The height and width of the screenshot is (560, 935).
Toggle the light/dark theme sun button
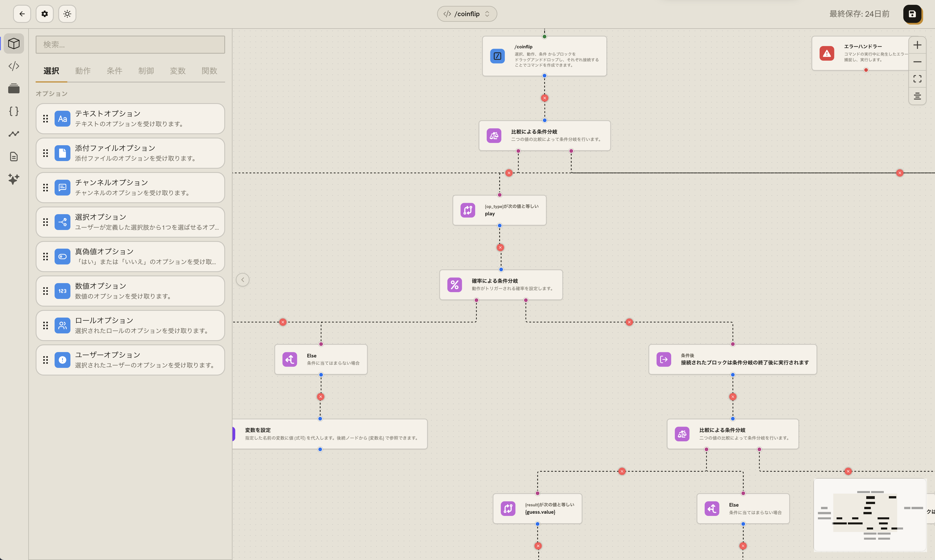click(x=67, y=14)
